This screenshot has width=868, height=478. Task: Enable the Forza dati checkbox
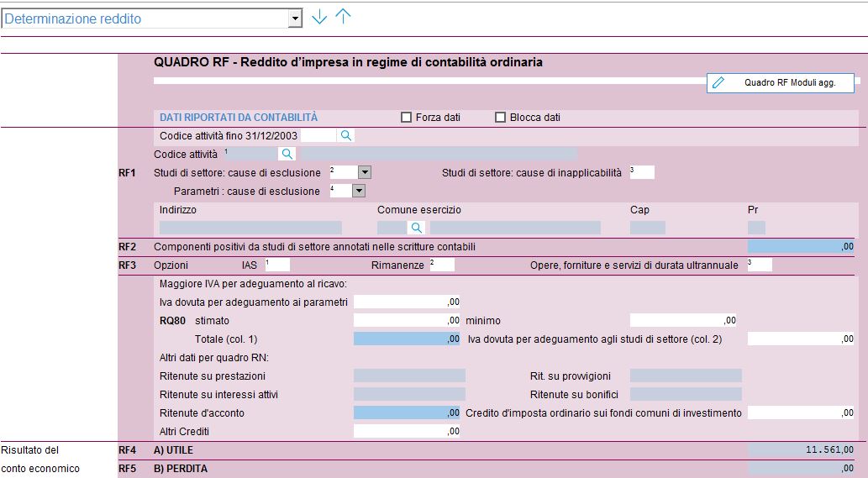(406, 118)
